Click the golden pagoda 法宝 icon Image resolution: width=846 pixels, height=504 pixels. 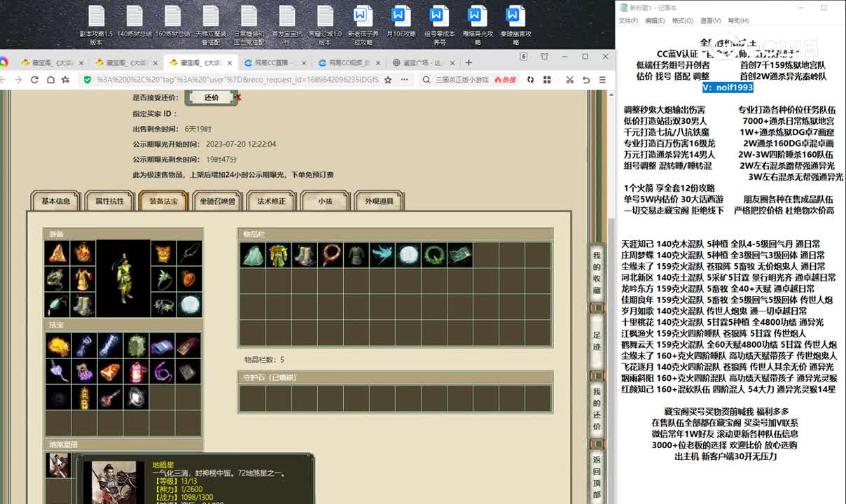83,397
